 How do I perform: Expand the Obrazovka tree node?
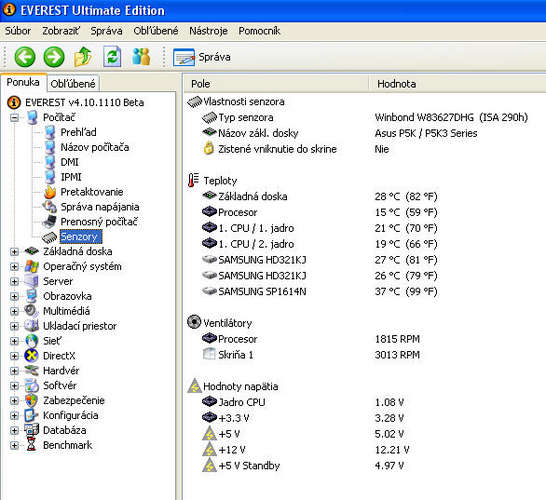tap(14, 296)
